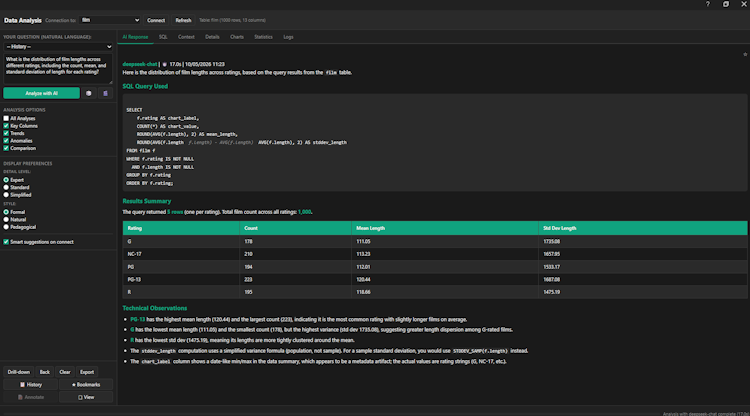This screenshot has width=750, height=416.
Task: Click the View button with square icon
Action: click(x=86, y=397)
